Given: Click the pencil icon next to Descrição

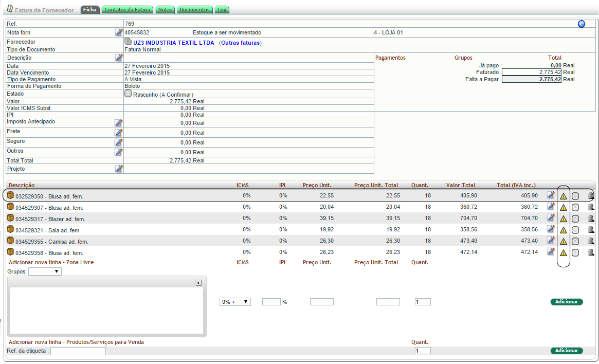Looking at the screenshot, I should (119, 57).
